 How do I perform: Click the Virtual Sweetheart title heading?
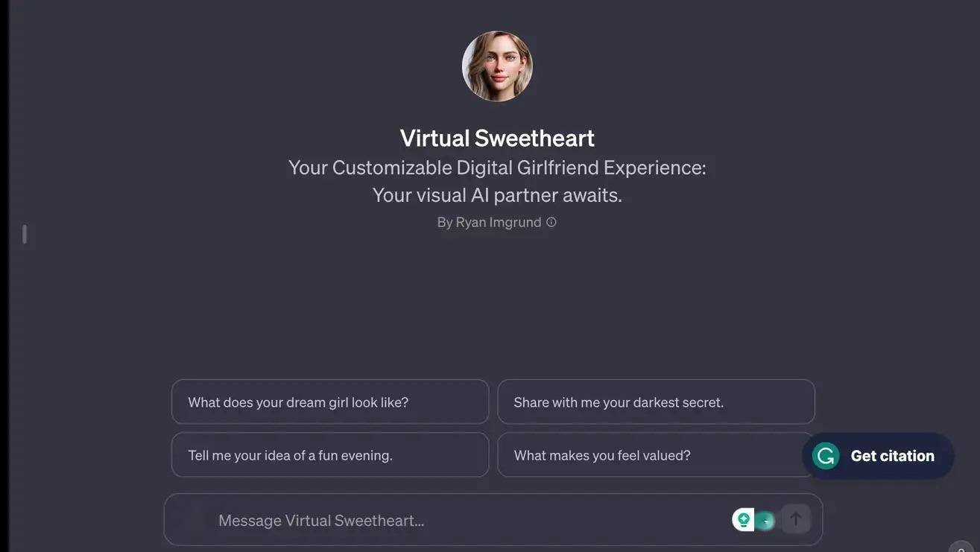497,139
